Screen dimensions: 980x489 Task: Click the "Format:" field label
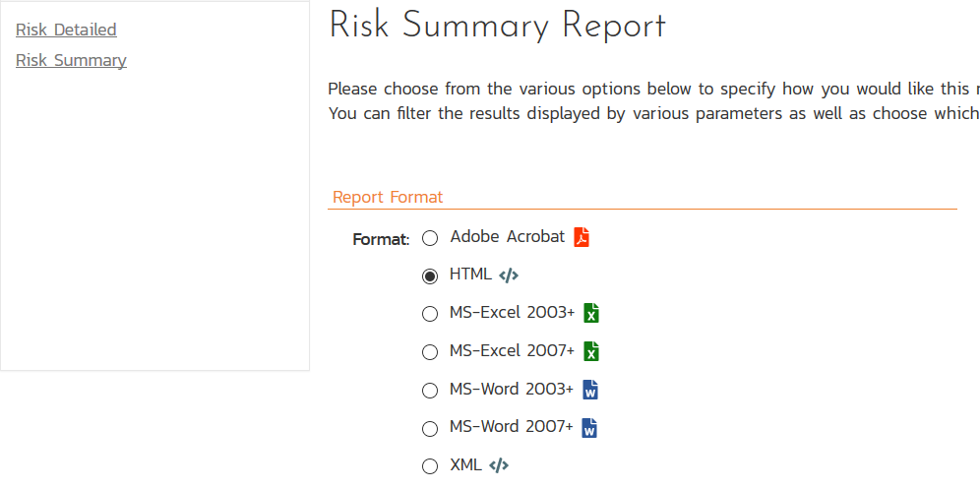[381, 239]
